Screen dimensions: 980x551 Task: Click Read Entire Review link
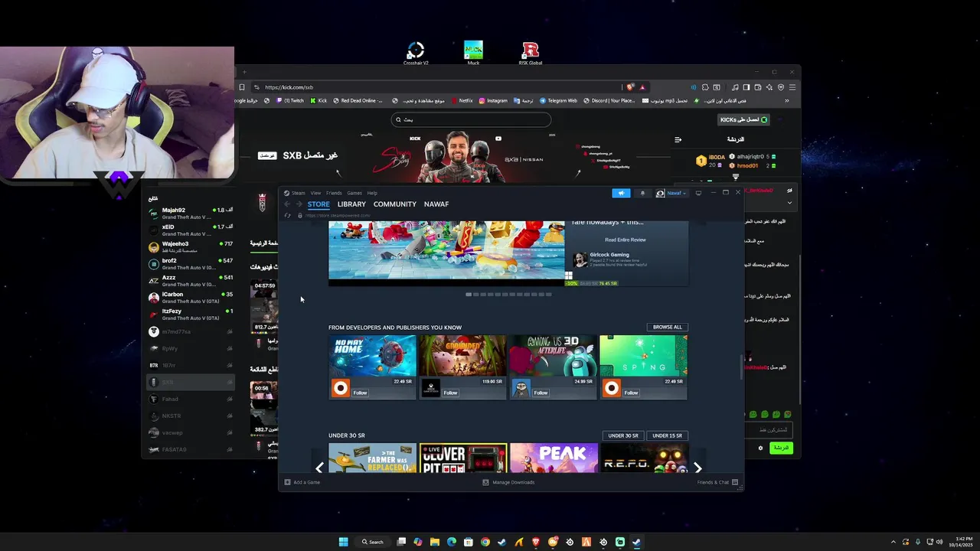point(626,240)
